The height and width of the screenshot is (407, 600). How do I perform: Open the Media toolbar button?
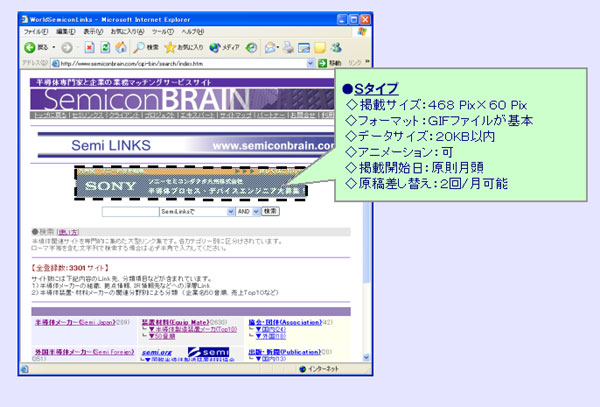click(x=224, y=47)
